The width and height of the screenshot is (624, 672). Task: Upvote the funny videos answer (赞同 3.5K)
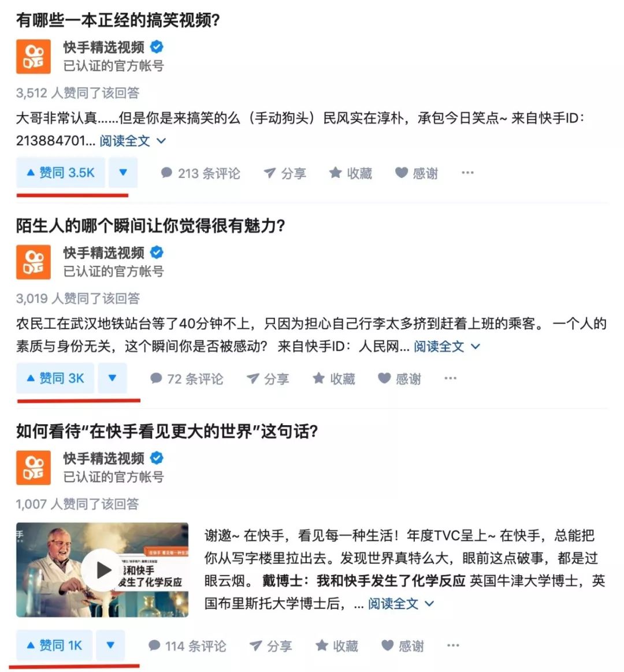point(61,173)
